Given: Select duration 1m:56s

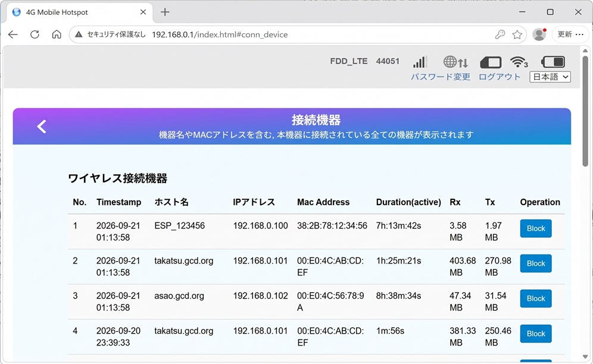Looking at the screenshot, I should (x=390, y=331).
